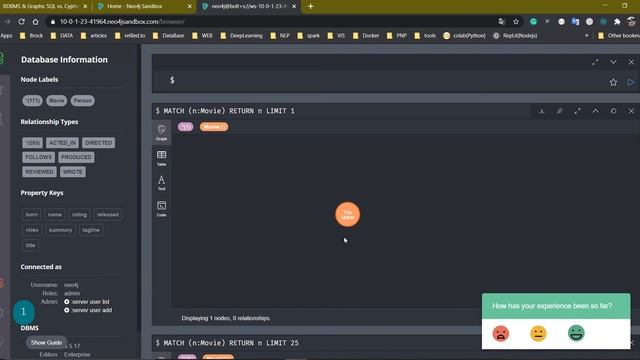Click the title property key
Screen dimensions: 640x360
(x=31, y=245)
